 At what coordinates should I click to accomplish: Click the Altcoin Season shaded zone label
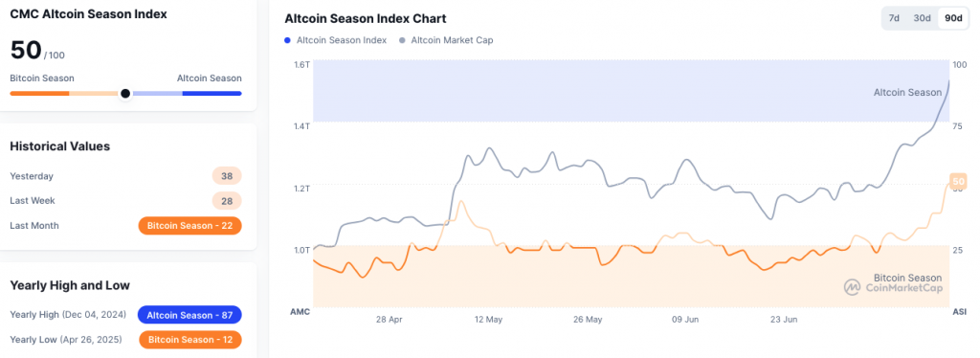[907, 93]
